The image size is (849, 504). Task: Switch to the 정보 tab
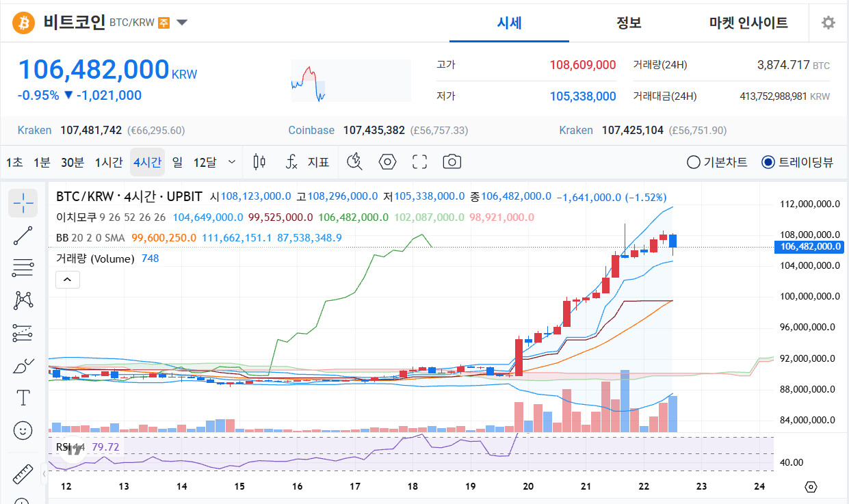tap(629, 23)
